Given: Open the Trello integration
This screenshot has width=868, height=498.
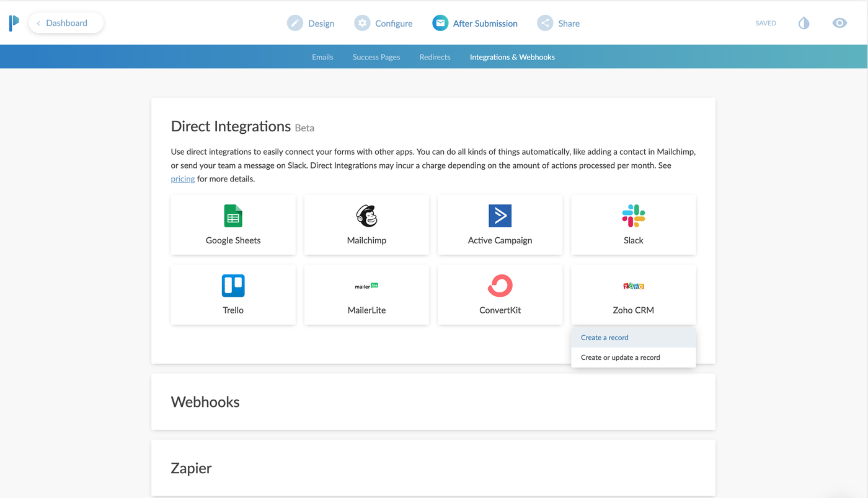Looking at the screenshot, I should pyautogui.click(x=232, y=294).
